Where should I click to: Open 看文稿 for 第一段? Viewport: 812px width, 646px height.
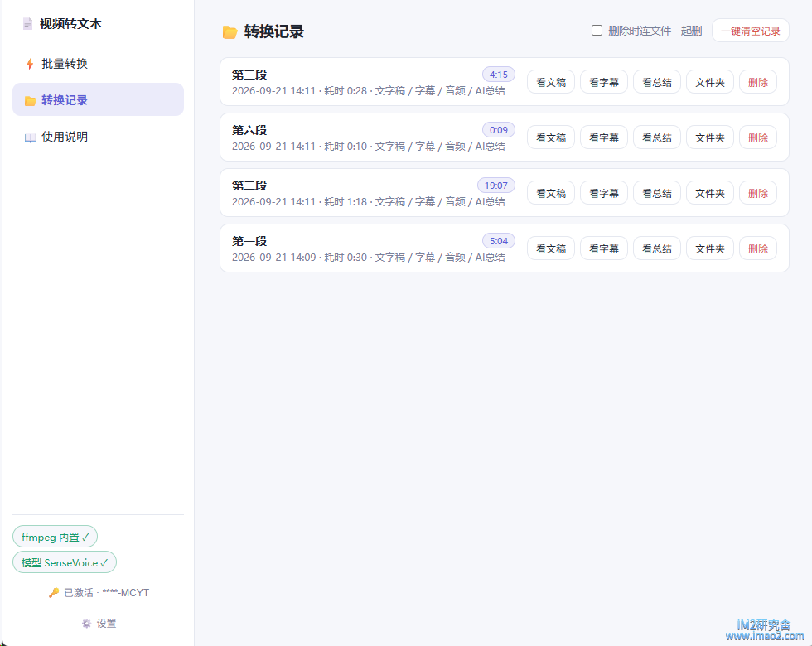point(551,248)
